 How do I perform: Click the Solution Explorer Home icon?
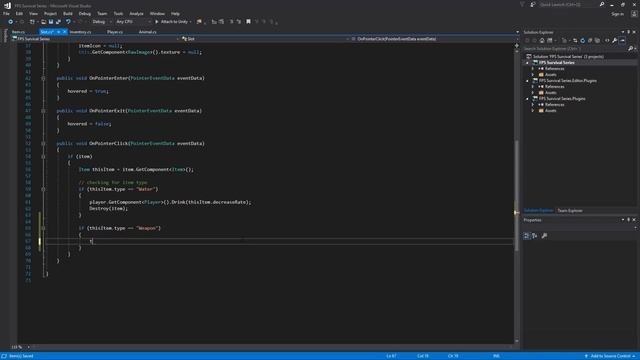[542, 40]
